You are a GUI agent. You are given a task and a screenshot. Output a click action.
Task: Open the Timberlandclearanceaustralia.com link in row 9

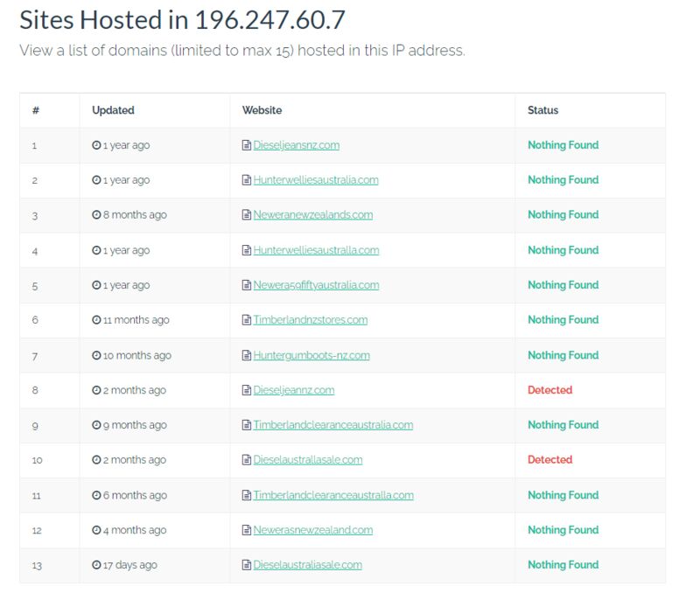(x=333, y=425)
